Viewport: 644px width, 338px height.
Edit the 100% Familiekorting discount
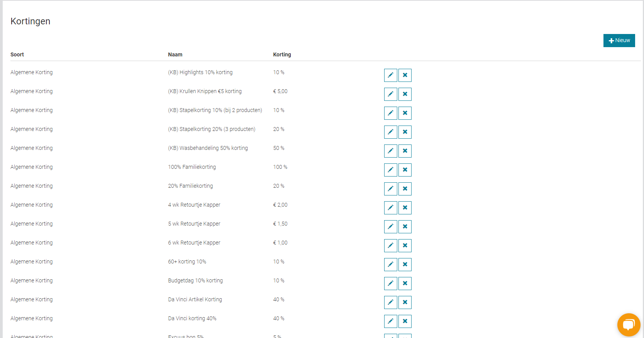tap(390, 170)
